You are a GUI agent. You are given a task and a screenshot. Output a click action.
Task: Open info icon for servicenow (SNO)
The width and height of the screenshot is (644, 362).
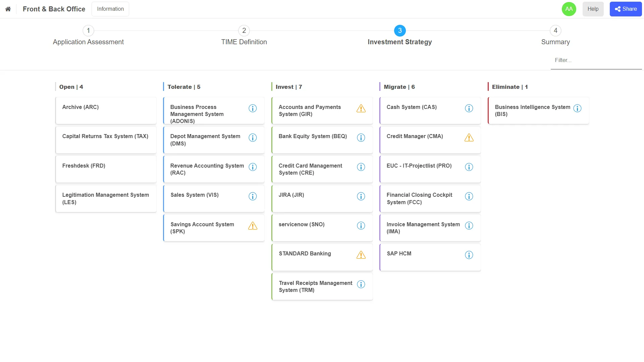pos(361,226)
